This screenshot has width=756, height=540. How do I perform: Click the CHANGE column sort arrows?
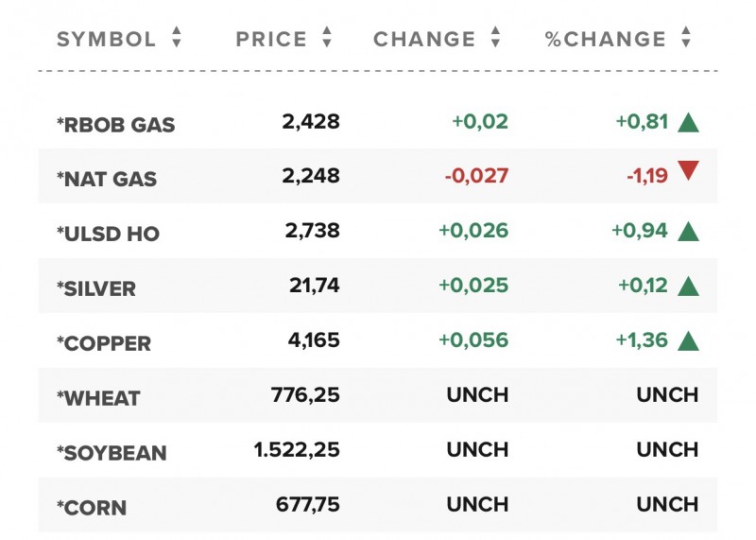(x=495, y=39)
